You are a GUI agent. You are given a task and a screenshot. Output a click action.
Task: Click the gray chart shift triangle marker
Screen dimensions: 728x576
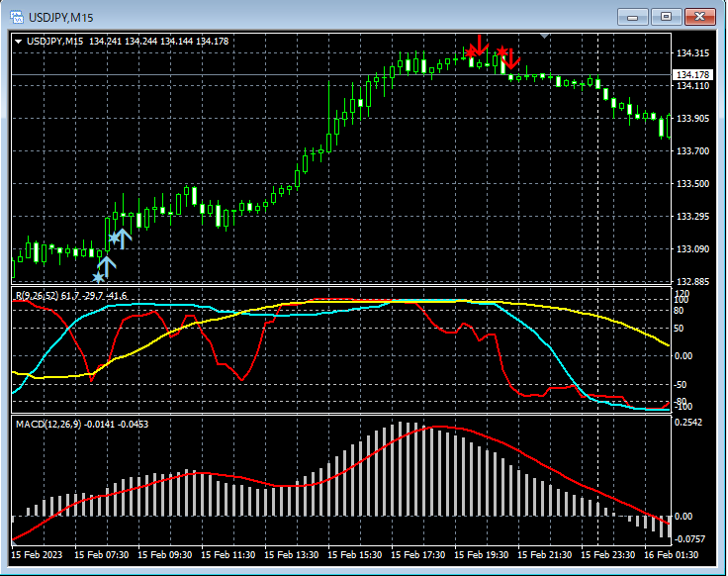click(545, 36)
